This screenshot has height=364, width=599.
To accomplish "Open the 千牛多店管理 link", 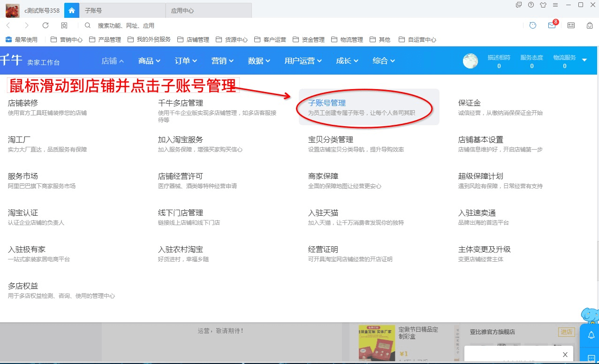I will tap(181, 103).
